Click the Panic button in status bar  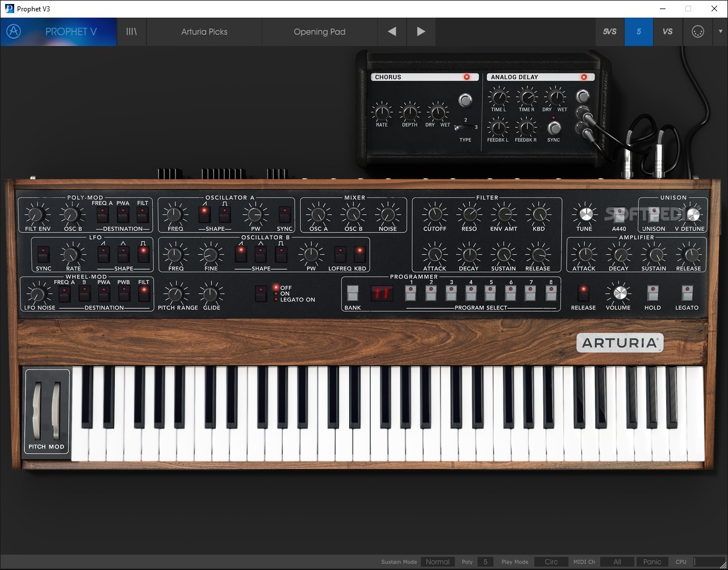652,562
